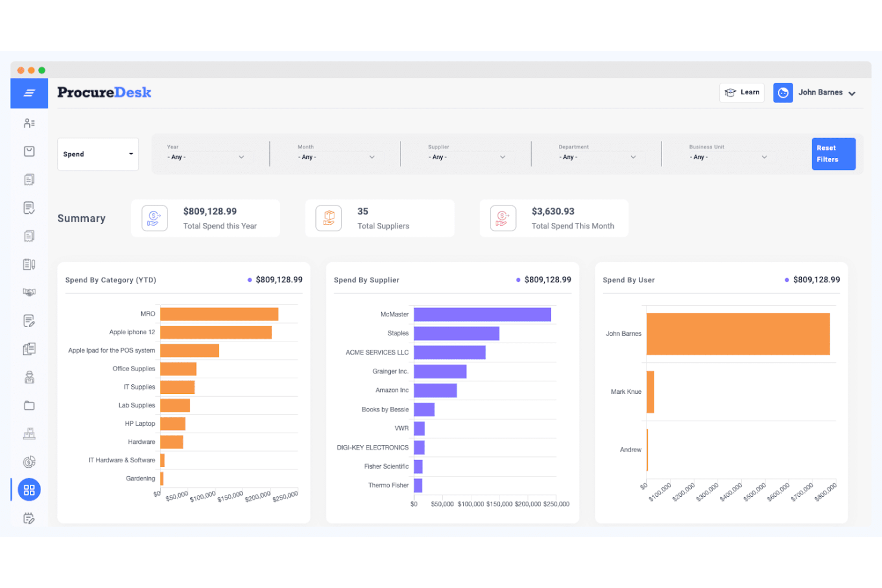Click the McMaster supplier bar

[483, 315]
